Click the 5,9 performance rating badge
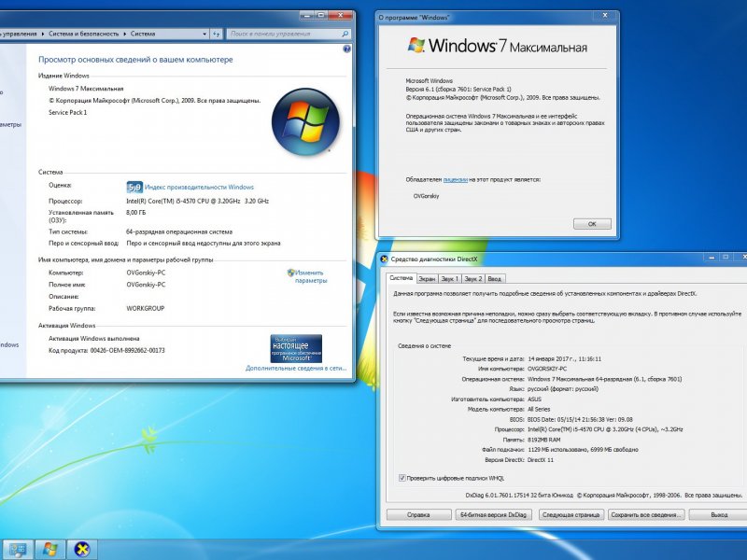747x560 pixels. click(134, 188)
